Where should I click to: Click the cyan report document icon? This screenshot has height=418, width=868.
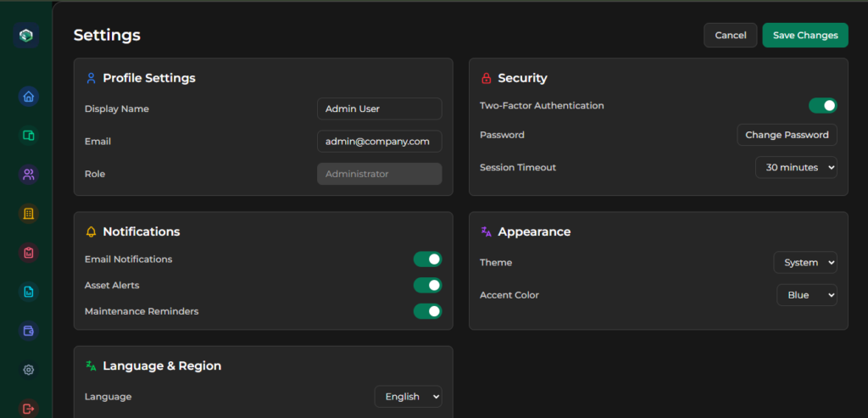[x=28, y=292]
